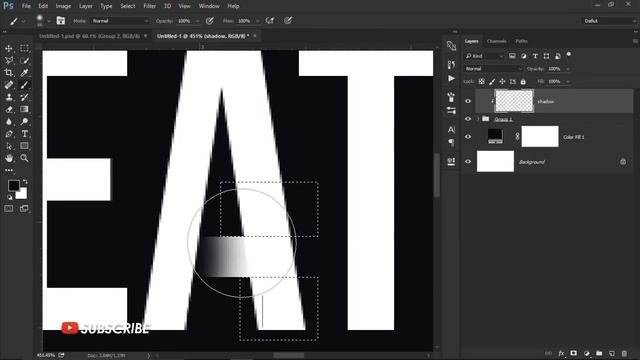This screenshot has height=360, width=640.
Task: Select the Pen tool
Action: [9, 134]
